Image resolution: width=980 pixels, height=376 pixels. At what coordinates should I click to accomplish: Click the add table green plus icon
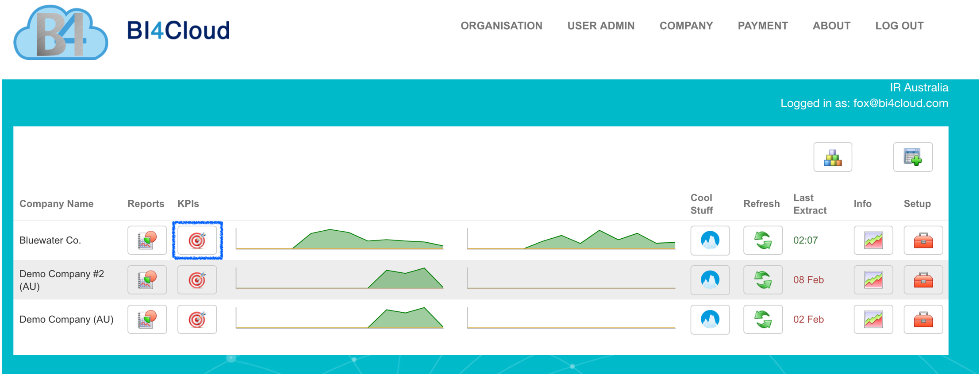[913, 157]
